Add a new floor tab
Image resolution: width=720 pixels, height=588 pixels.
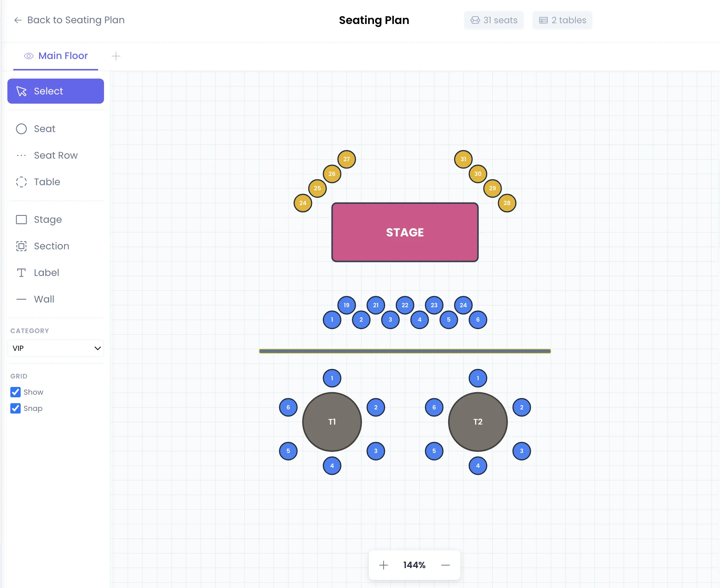116,56
